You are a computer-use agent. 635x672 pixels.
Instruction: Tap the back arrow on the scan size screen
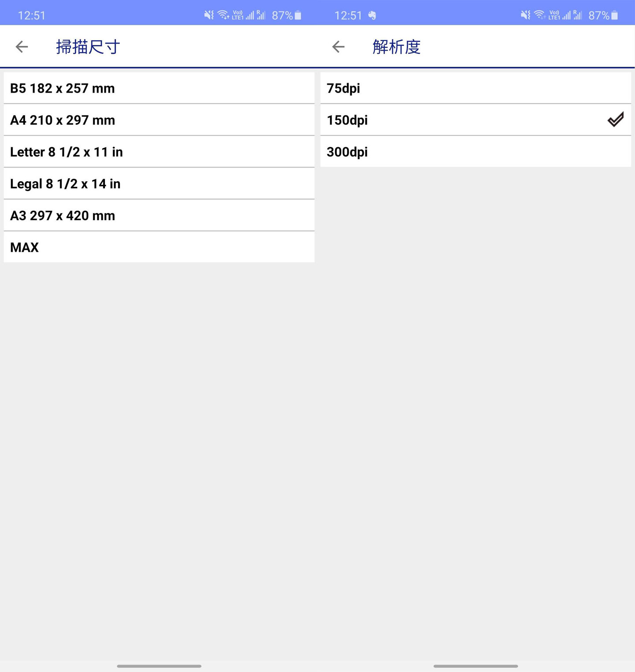coord(21,46)
